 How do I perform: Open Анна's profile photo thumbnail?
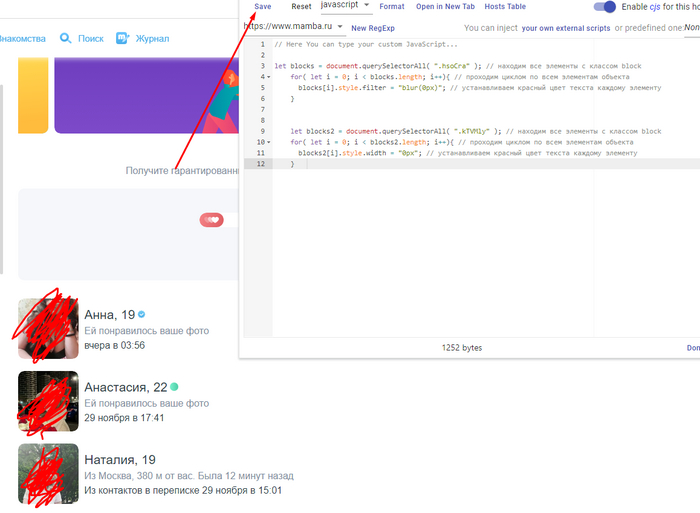coord(48,329)
